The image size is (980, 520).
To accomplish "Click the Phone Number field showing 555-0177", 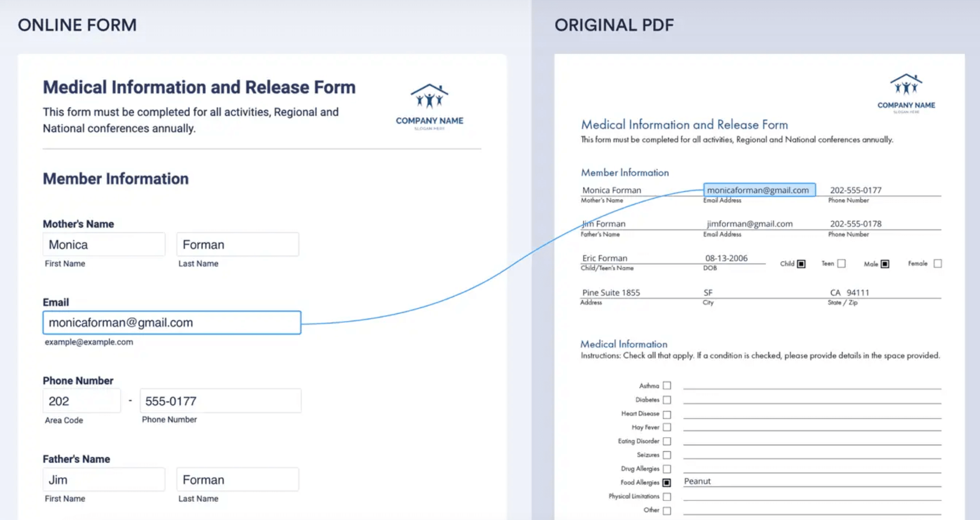I will pos(220,401).
